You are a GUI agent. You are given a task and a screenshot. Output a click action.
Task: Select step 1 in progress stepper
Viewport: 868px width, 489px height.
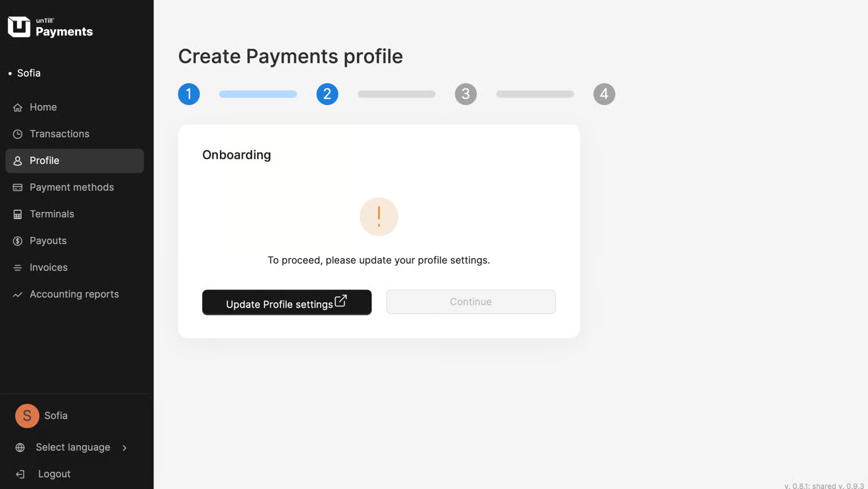pyautogui.click(x=189, y=94)
